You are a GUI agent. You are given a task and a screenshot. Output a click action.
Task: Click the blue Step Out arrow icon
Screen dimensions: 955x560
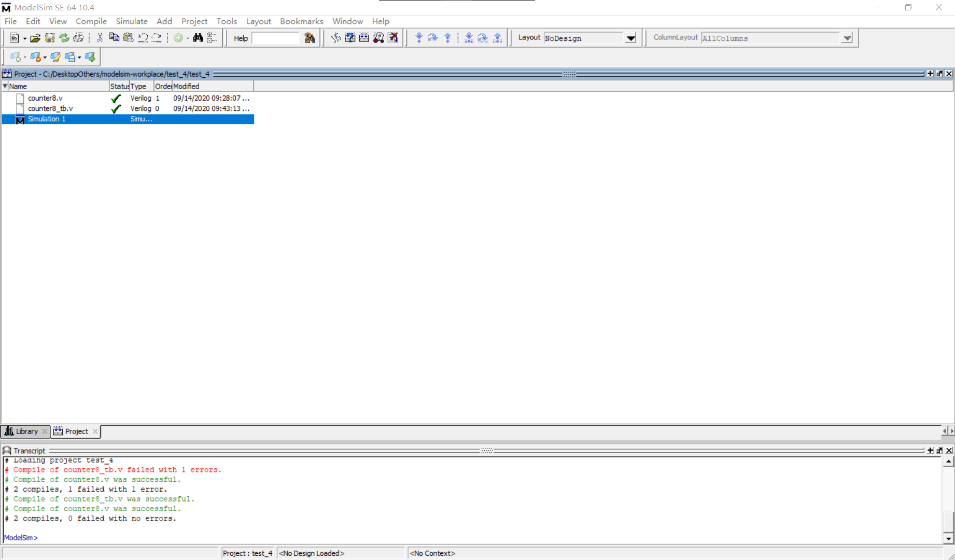(448, 38)
